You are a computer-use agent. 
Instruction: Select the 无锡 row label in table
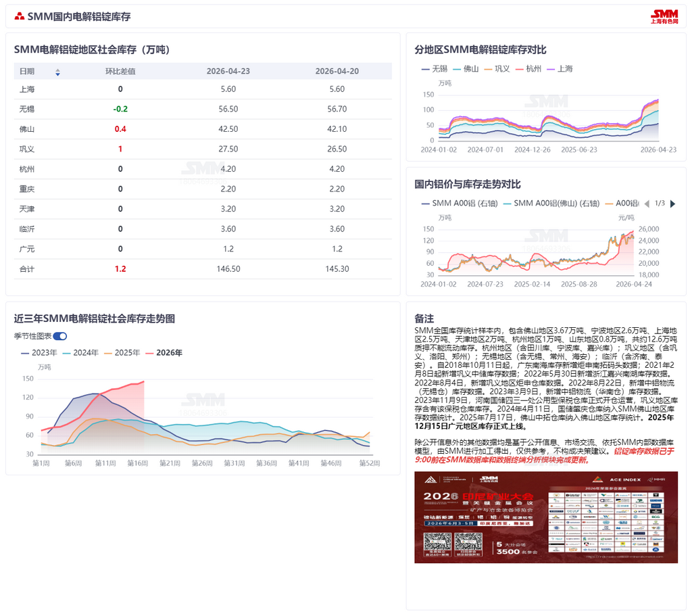tap(27, 109)
